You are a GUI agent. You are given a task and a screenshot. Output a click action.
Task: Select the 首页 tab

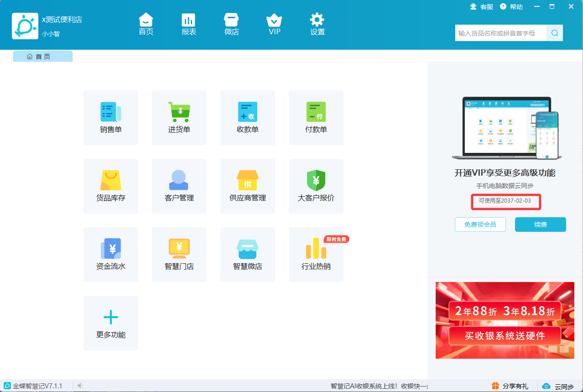point(43,56)
